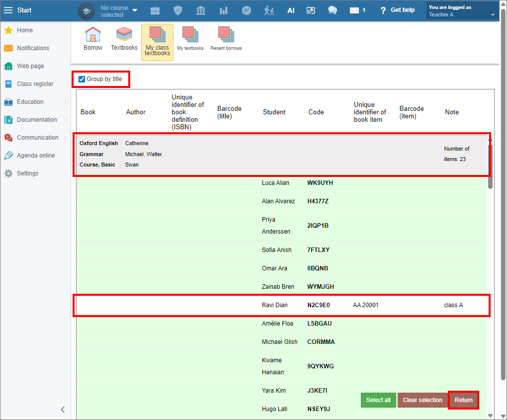Open the Teacher A account dropdown

click(x=462, y=11)
